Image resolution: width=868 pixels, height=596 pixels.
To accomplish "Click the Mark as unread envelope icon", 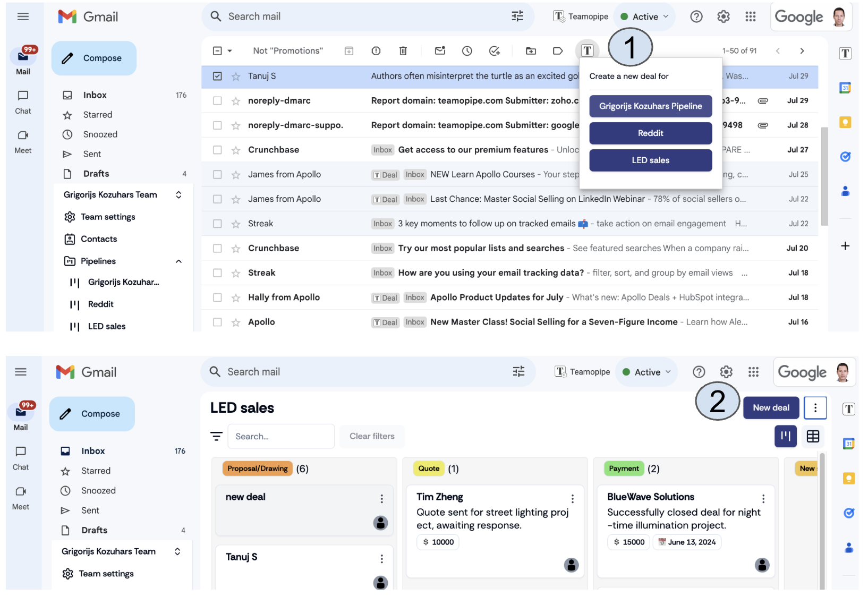I will (440, 51).
